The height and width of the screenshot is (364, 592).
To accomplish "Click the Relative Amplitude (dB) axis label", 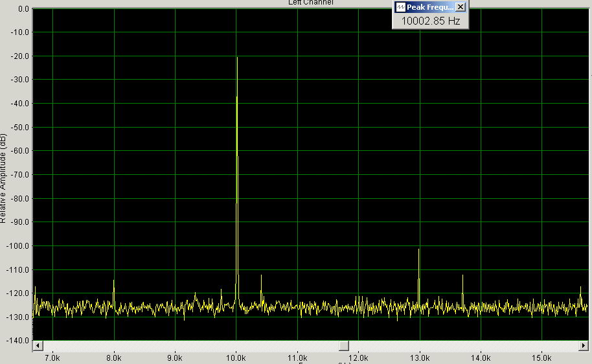I will pos(4,178).
